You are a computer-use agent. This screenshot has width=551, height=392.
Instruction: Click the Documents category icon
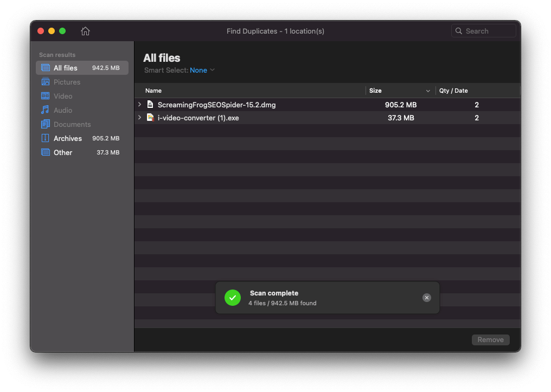point(46,124)
